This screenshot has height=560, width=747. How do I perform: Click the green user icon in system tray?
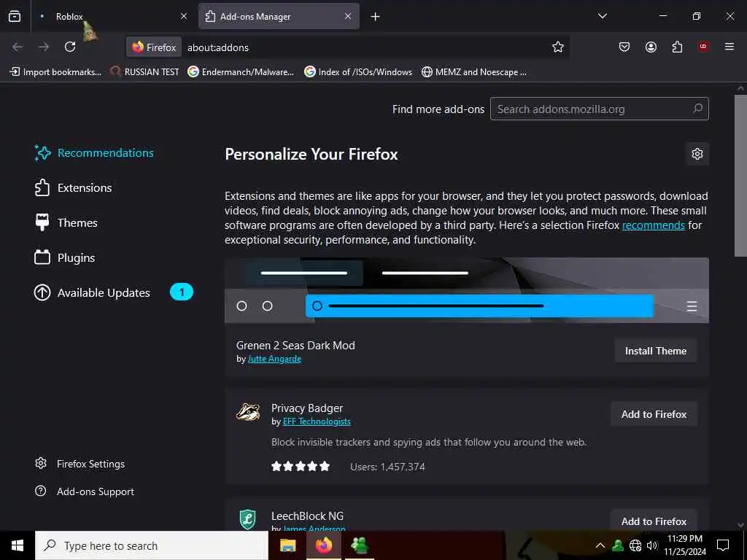point(618,545)
